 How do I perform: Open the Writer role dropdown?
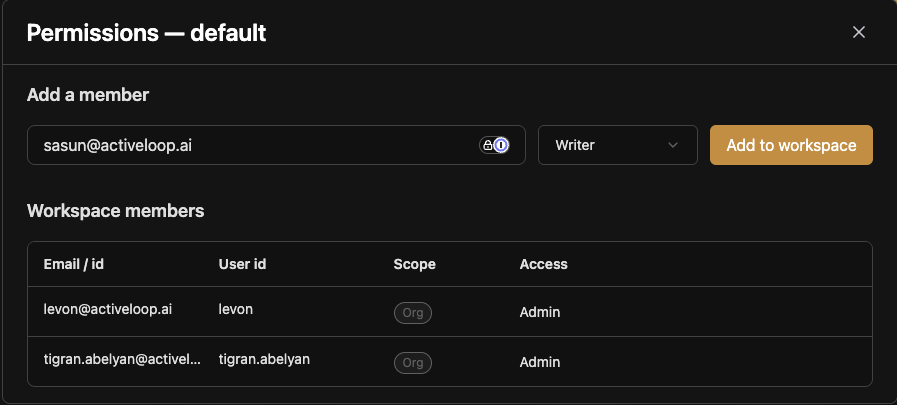[617, 145]
